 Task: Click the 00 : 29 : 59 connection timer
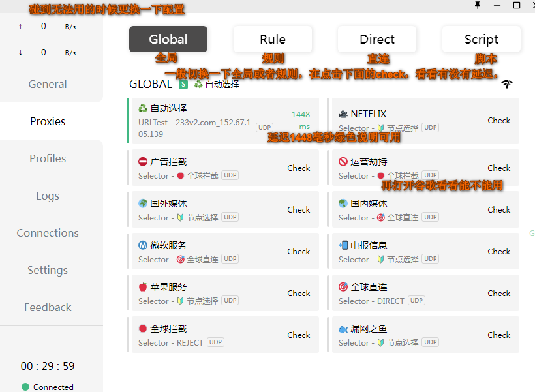(48, 366)
